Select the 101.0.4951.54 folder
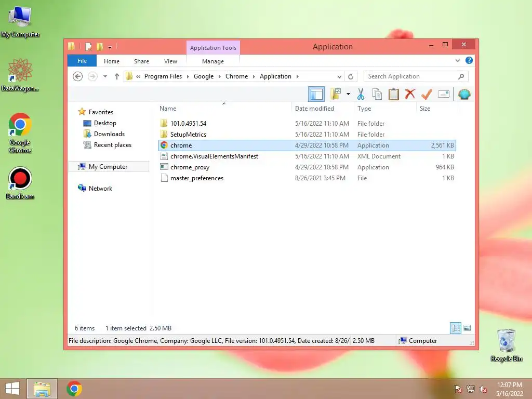The height and width of the screenshot is (399, 532). tap(307, 124)
